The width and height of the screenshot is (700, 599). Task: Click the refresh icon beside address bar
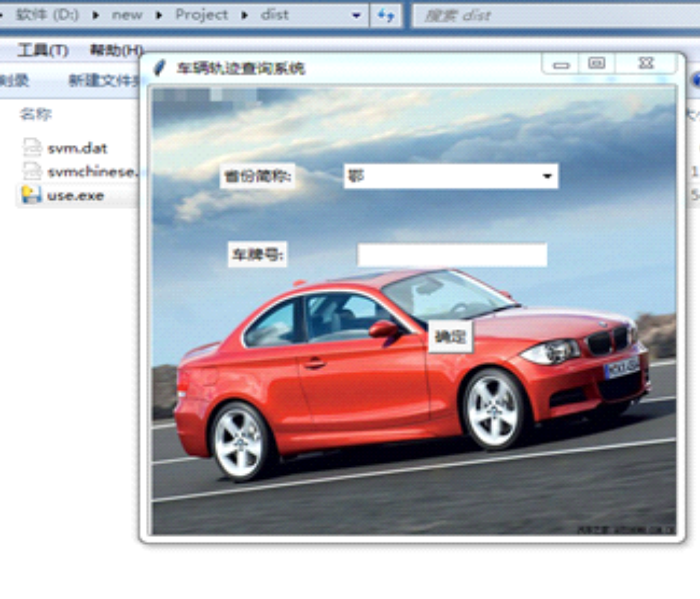click(385, 15)
